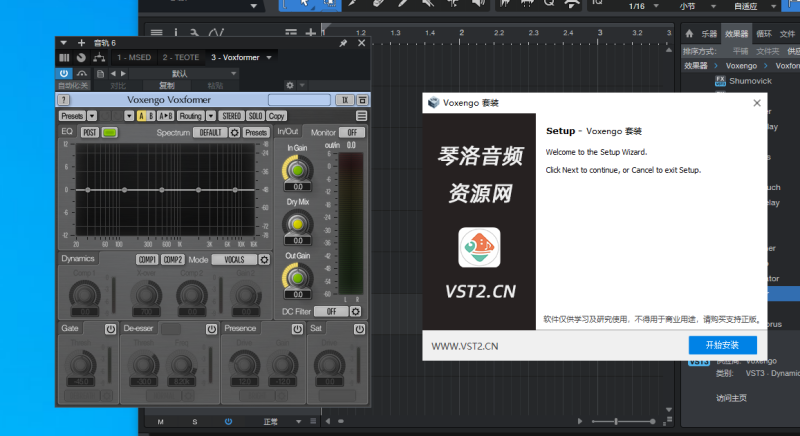Toggle COMP2 compressor button
Viewport: 800px width, 436px height.
coord(172,260)
